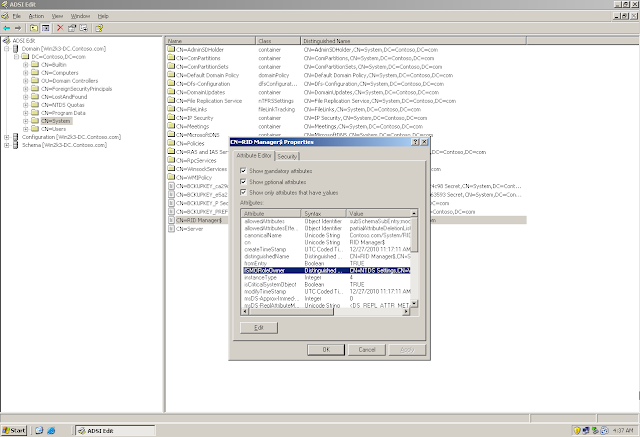
Task: Toggle the Show/Hide console tree icon
Action: 46,28
